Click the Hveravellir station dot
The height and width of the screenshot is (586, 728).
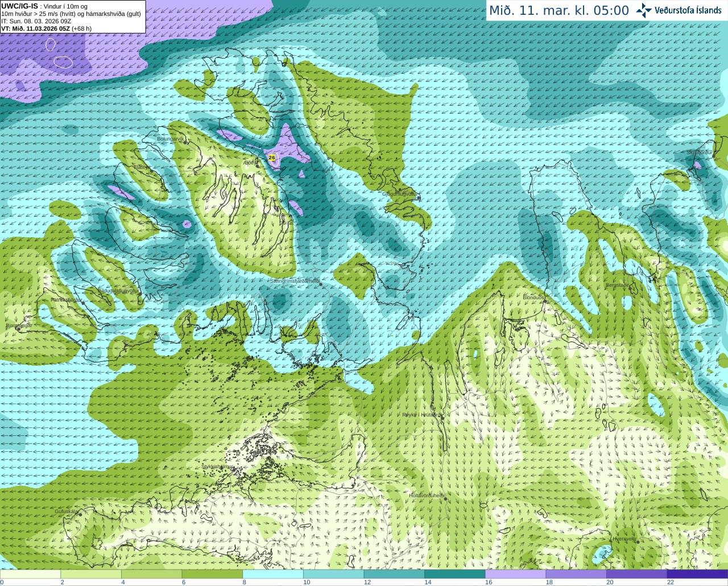(x=638, y=542)
